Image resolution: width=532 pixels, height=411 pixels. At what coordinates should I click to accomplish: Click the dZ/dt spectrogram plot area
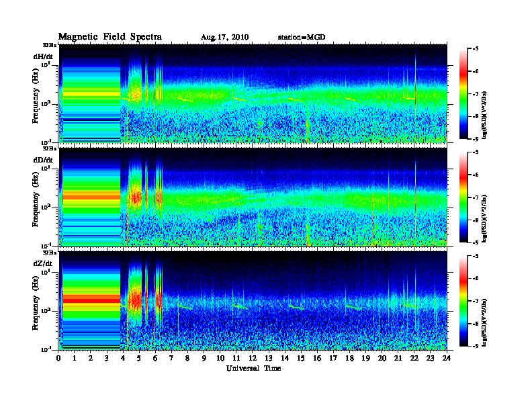[253, 301]
